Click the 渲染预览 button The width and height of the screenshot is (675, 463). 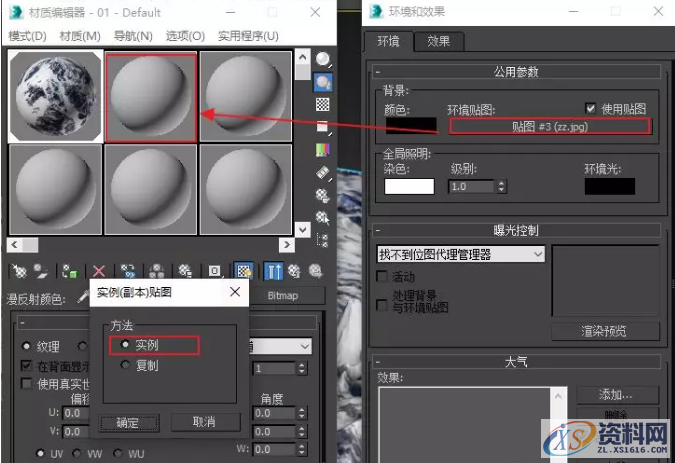(604, 331)
